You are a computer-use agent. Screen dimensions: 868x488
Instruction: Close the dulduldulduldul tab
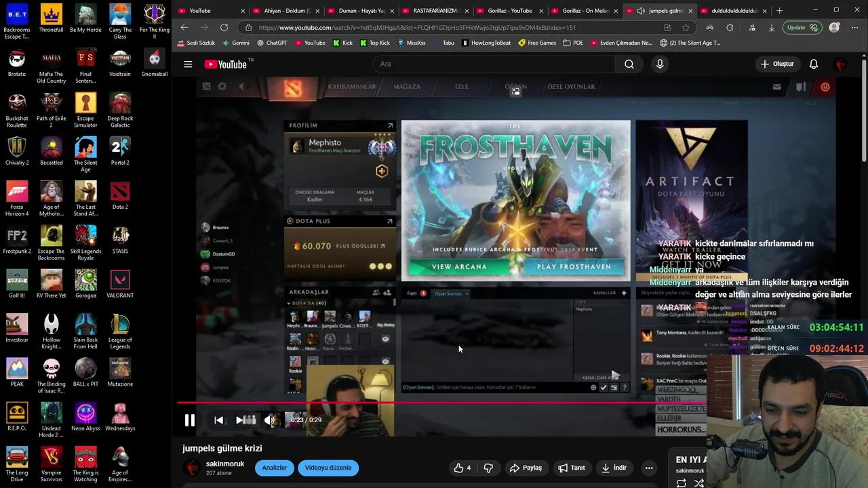(764, 11)
